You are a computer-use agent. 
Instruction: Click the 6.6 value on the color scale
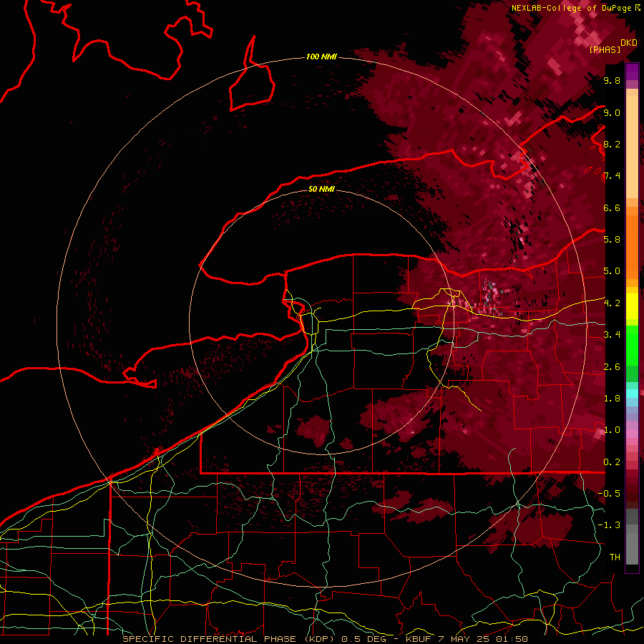(x=612, y=208)
